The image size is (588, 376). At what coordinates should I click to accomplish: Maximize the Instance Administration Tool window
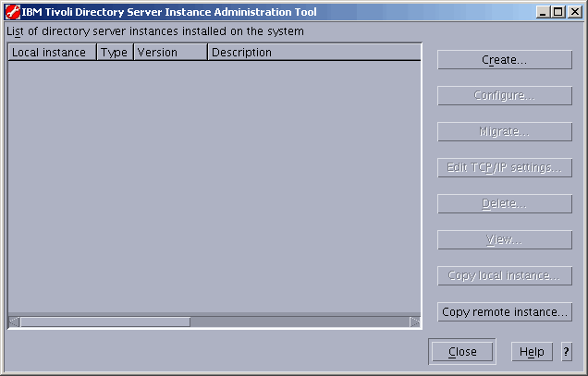click(557, 12)
